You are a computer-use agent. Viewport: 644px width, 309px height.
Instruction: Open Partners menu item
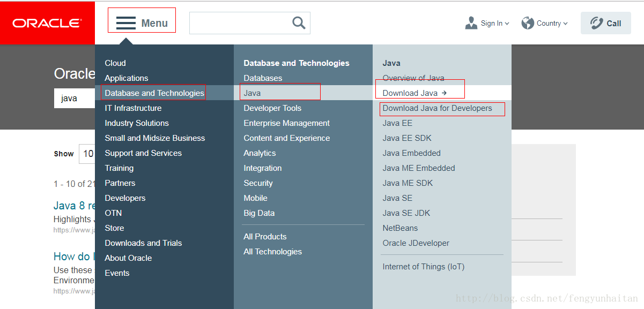[x=120, y=183]
